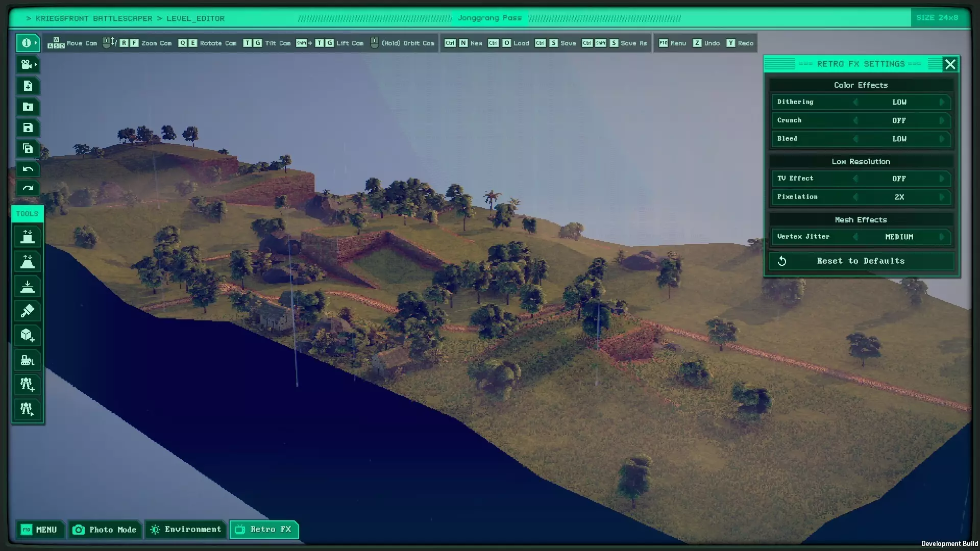
Task: Open the Environment tab
Action: [186, 530]
